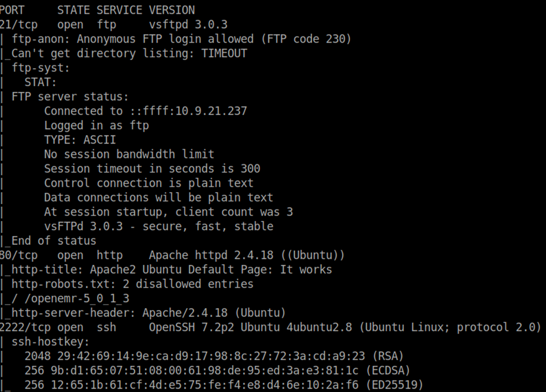Click the 80/tcp open http entry
The width and height of the screenshot is (546, 392).
point(61,255)
